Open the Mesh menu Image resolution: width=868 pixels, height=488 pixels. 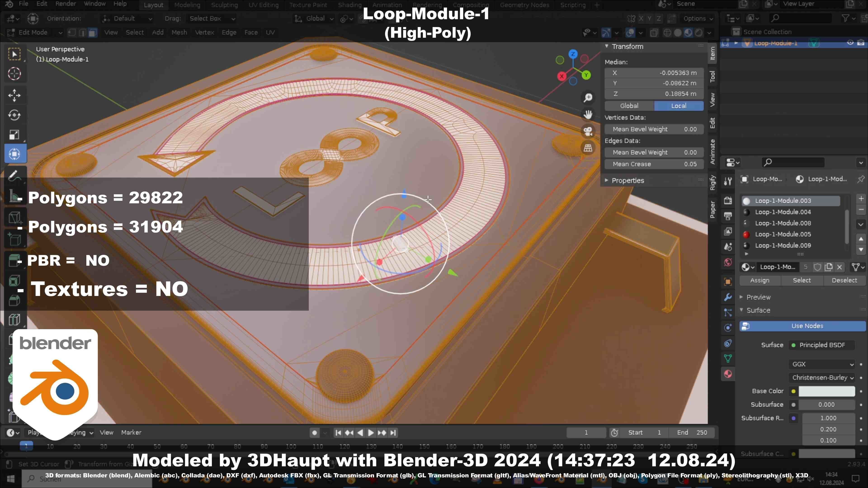179,32
